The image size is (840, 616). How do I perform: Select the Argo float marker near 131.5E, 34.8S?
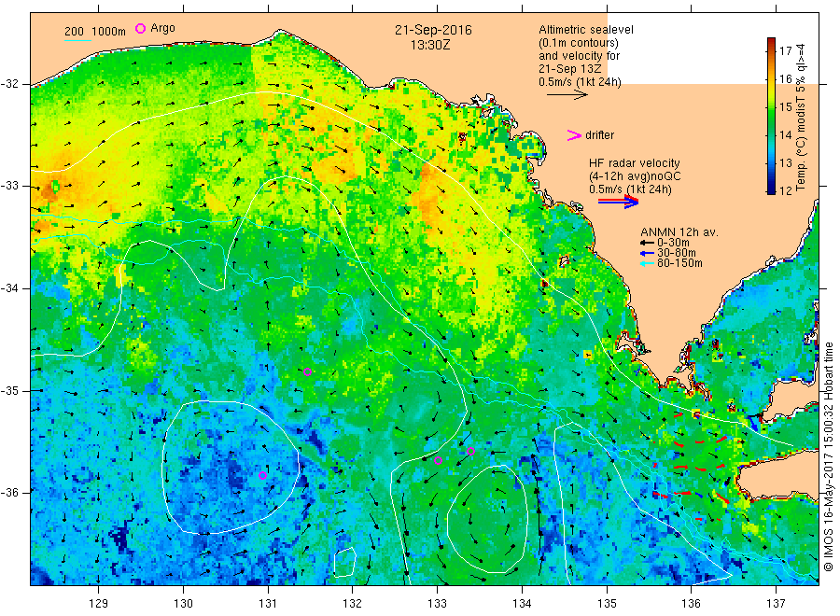(307, 371)
